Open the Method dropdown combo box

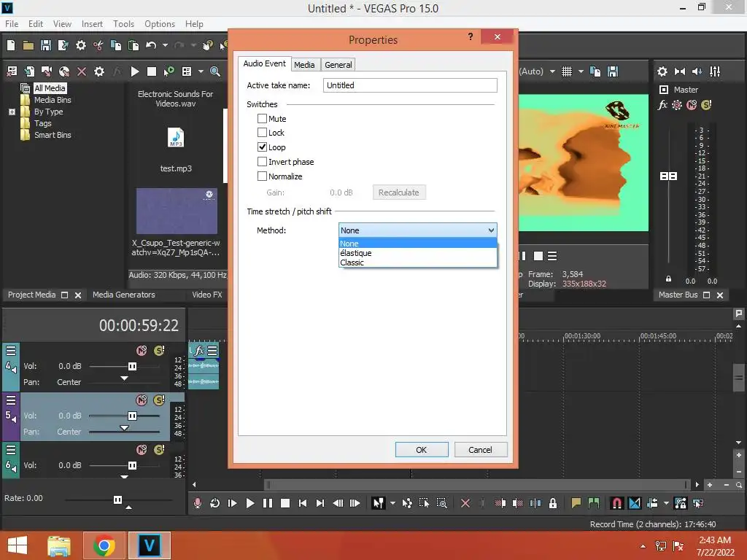[418, 230]
